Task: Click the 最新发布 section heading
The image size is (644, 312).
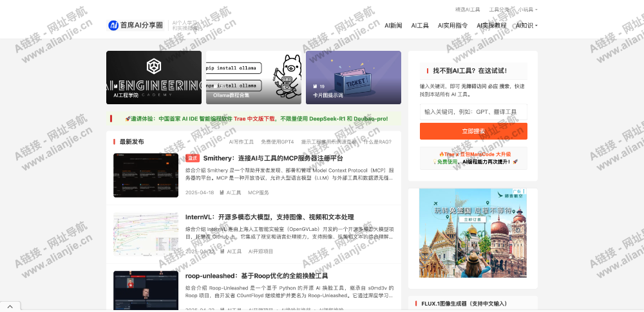Action: pyautogui.click(x=132, y=142)
